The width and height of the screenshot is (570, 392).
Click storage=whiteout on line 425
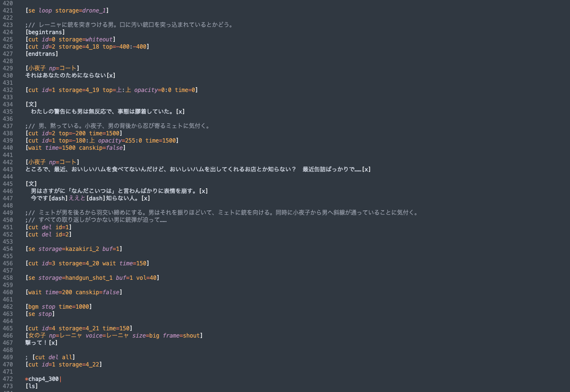(x=85, y=39)
